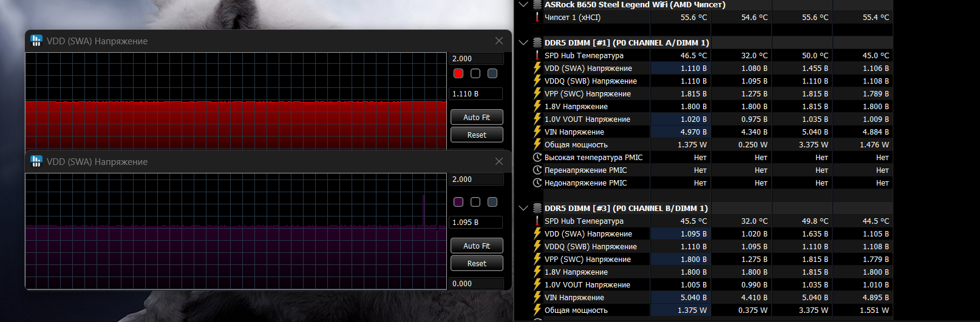Screen dimensions: 980x322
Task: Click the lightning icon of DIMM #3 1.8V Напряжение
Action: [x=537, y=272]
